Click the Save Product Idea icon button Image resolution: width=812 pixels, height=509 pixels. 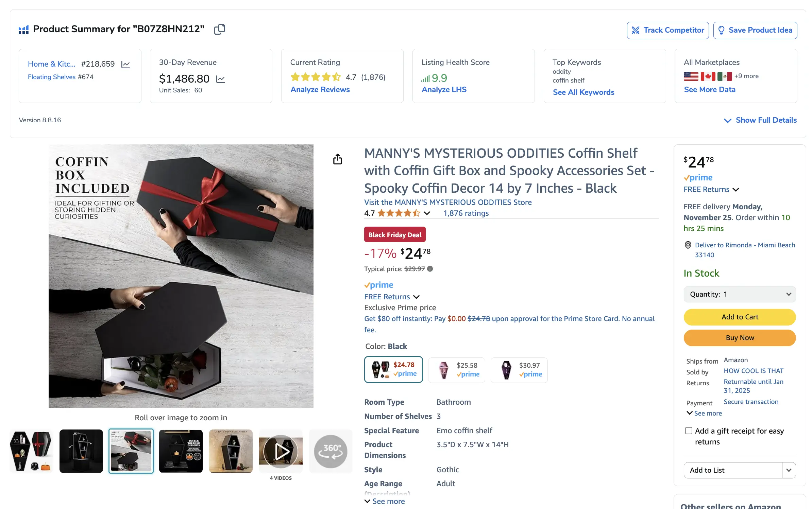pos(722,30)
